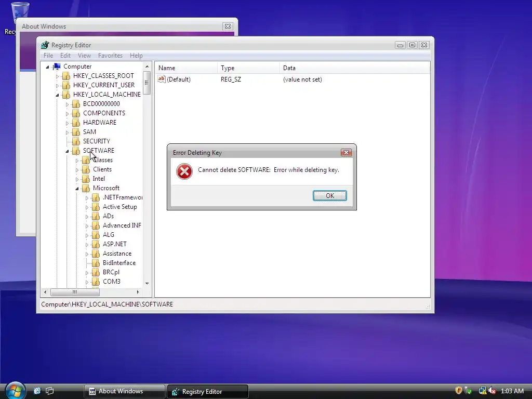Collapse the Computer root node
Screen dimensions: 532x399
click(x=47, y=67)
